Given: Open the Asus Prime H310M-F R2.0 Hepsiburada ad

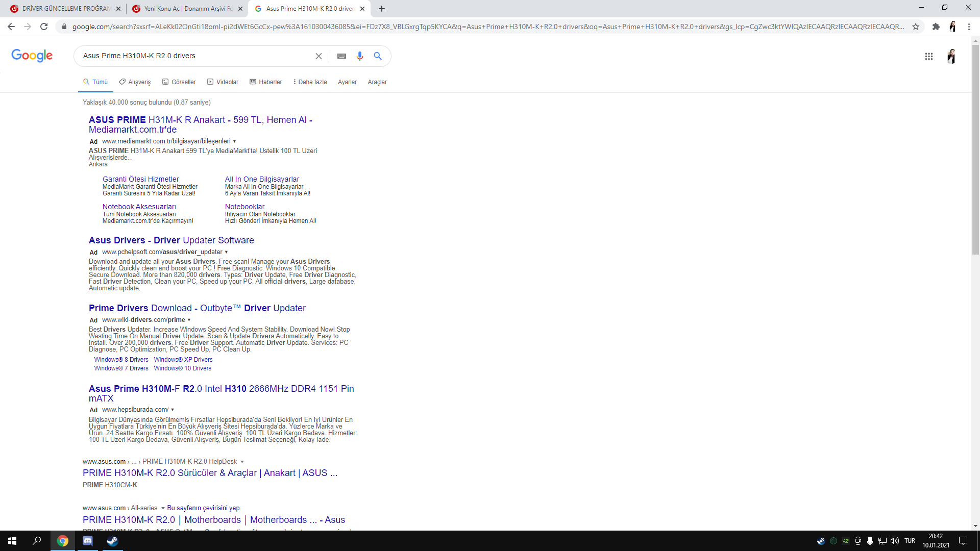Looking at the screenshot, I should pos(221,393).
